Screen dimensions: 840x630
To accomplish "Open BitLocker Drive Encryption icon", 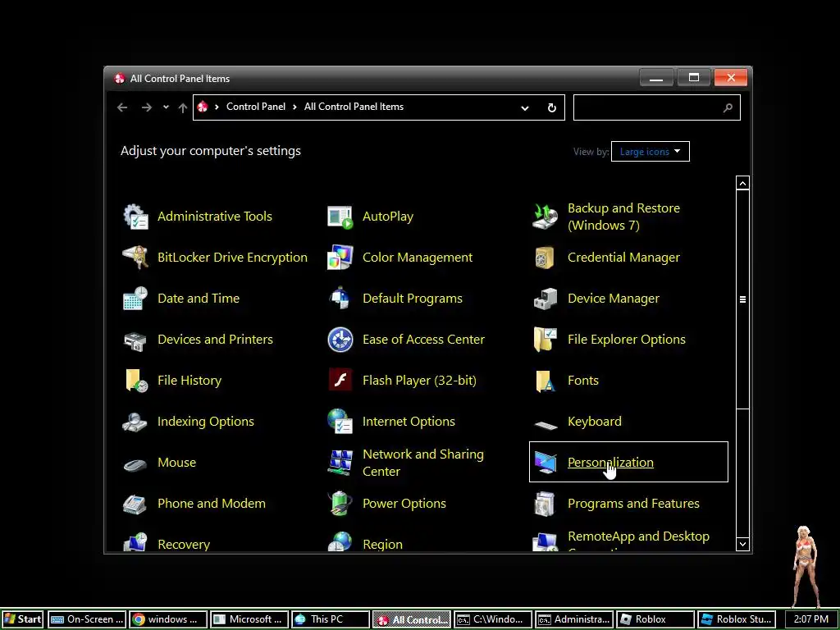I will click(135, 258).
